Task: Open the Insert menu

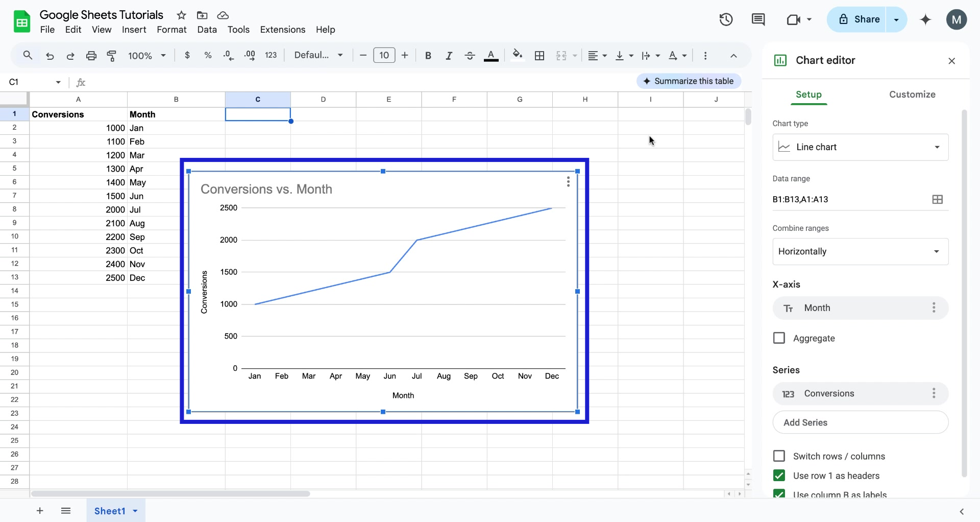Action: [134, 30]
